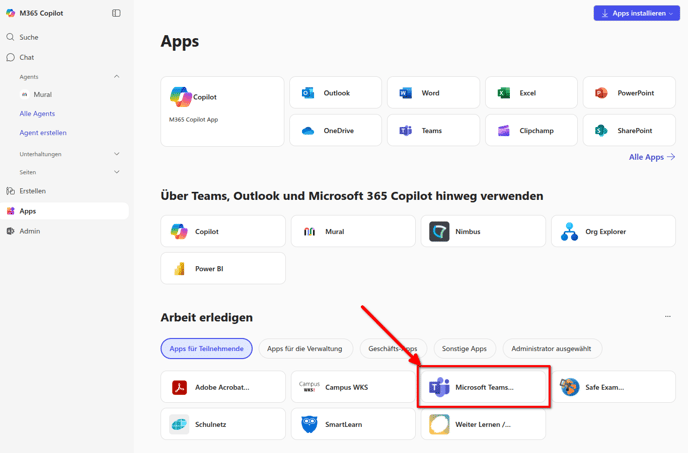Open the Schulnetz app icon
The height and width of the screenshot is (453, 688).
pyautogui.click(x=179, y=424)
